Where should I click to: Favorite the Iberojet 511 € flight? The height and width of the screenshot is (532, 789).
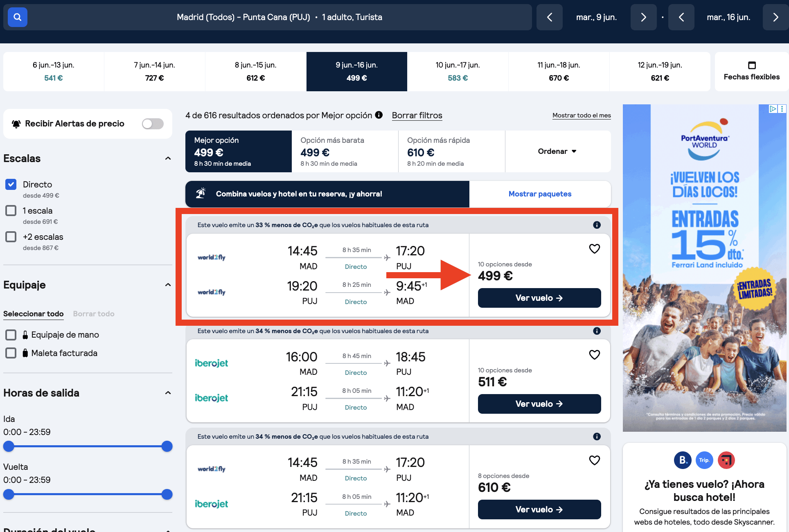[594, 355]
